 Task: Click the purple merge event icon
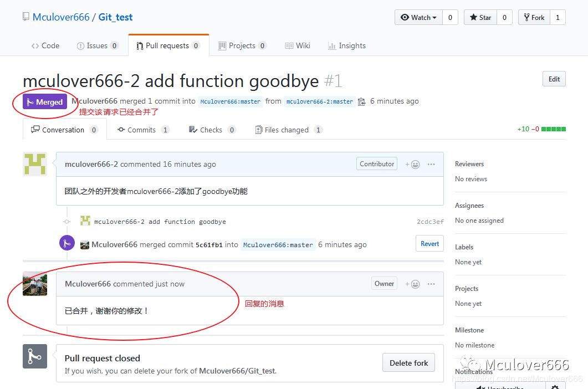tap(67, 243)
